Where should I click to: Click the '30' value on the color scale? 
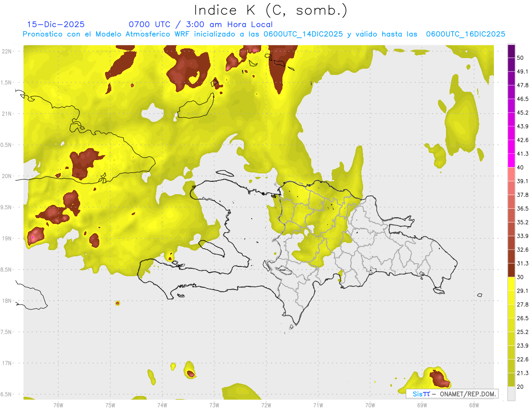(x=521, y=277)
